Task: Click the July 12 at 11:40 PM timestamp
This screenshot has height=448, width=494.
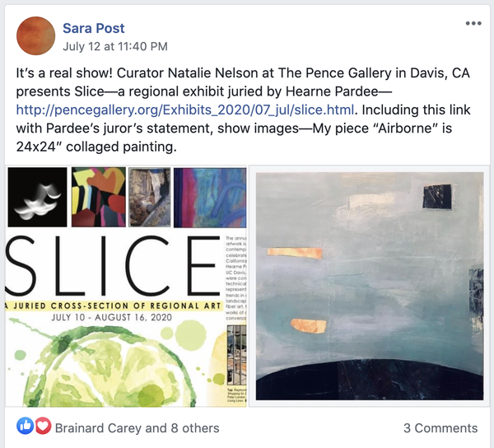Action: 115,45
